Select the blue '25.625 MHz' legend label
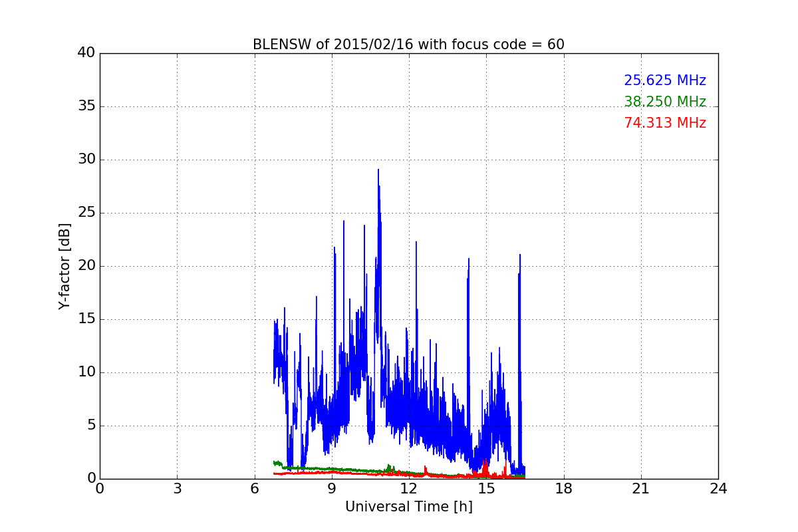This screenshot has height=532, width=798. click(x=665, y=80)
